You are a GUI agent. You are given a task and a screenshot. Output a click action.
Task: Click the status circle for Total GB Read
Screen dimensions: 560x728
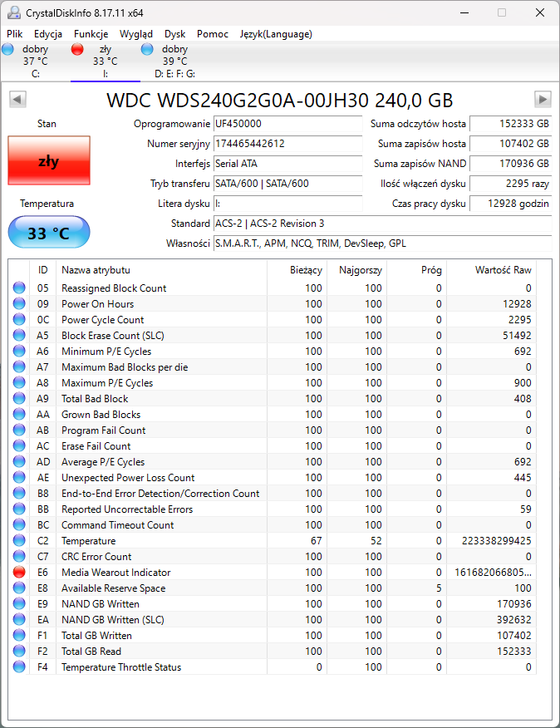pos(19,651)
